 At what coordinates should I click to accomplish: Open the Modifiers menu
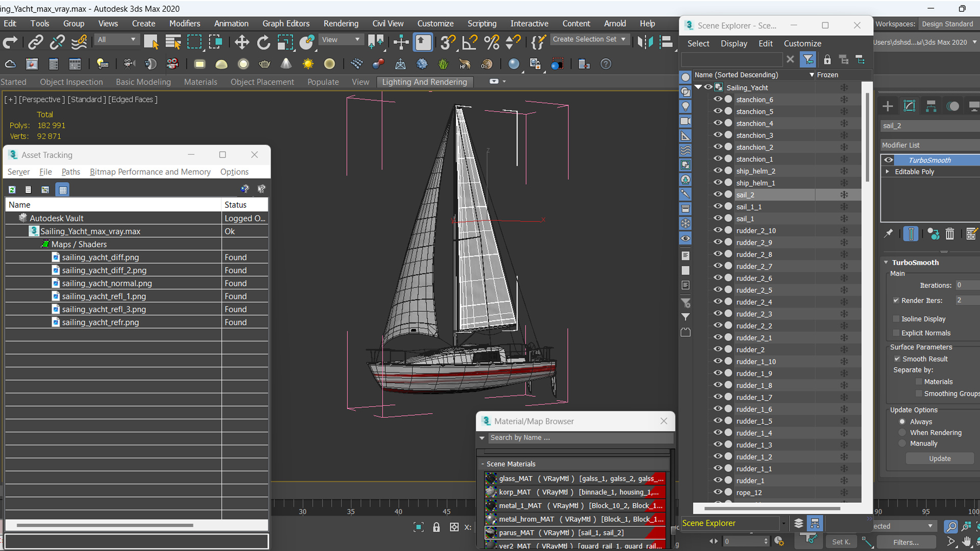tap(185, 23)
